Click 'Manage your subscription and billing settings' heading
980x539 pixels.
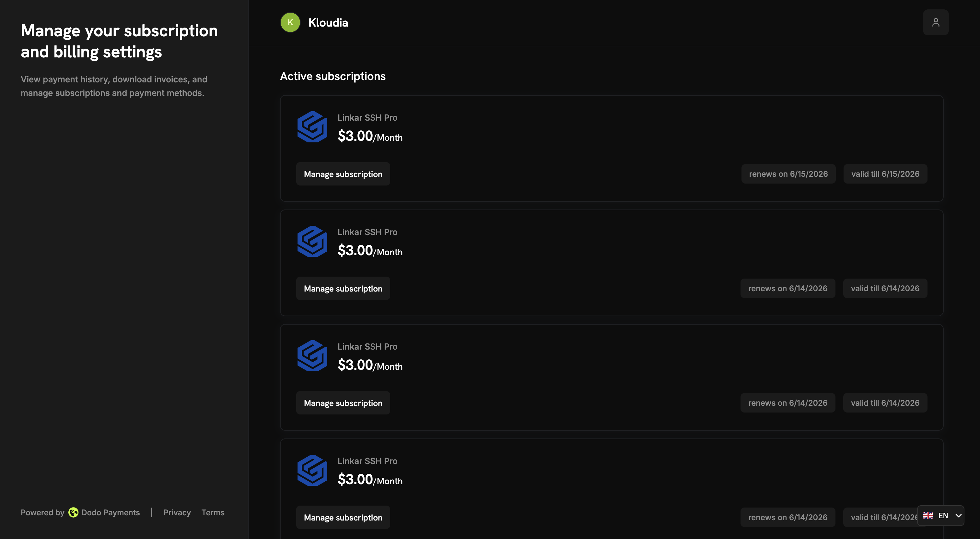(x=119, y=41)
